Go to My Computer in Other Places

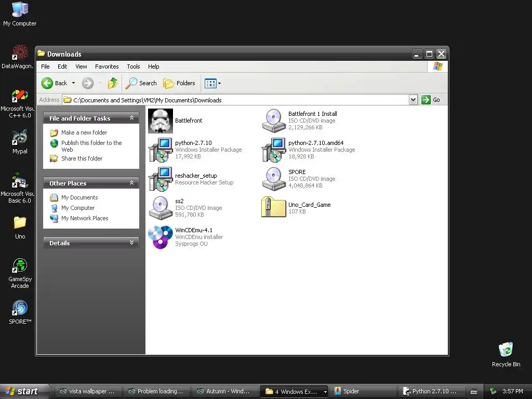(78, 208)
